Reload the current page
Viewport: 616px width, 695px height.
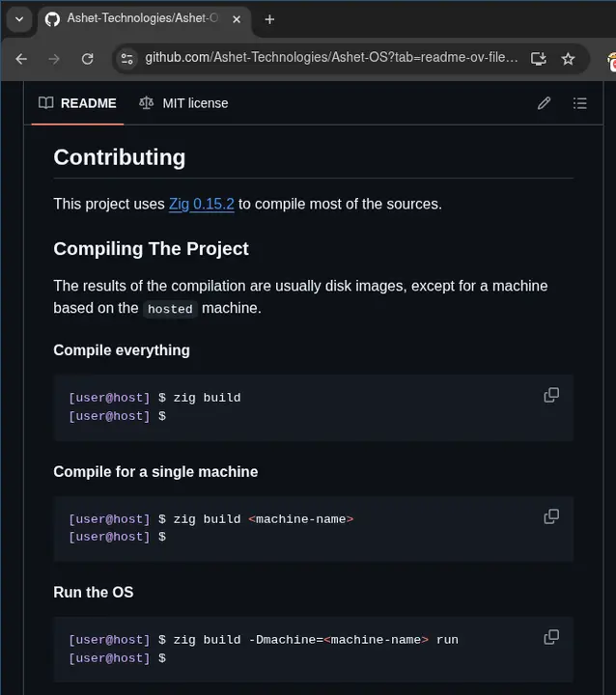[87, 59]
